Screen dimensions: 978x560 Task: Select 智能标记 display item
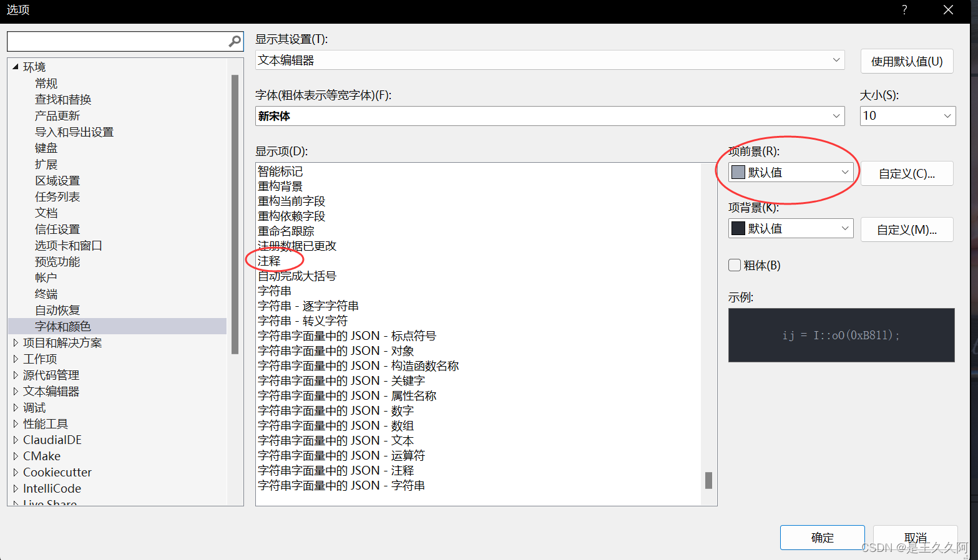point(280,171)
